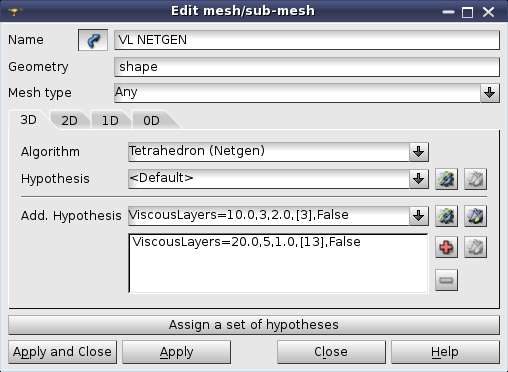Expand the Mesh type dropdown
Image resolution: width=508 pixels, height=372 pixels.
490,93
